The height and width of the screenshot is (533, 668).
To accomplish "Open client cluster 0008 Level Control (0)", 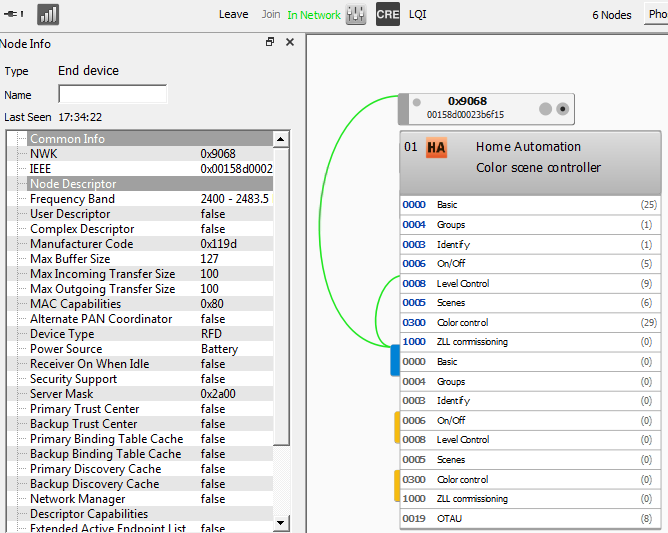I will (530, 440).
